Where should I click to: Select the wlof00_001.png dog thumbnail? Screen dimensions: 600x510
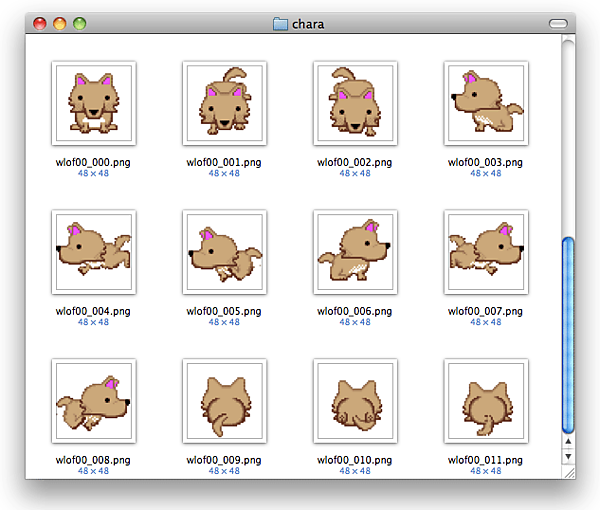(224, 104)
